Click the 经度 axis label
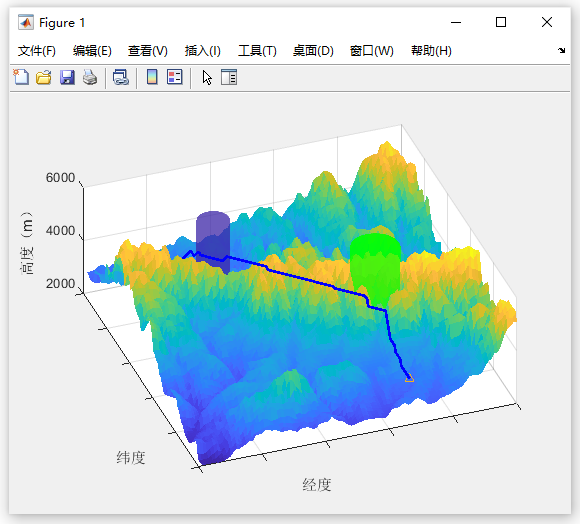Screen dimensions: 580x524 [x=317, y=485]
